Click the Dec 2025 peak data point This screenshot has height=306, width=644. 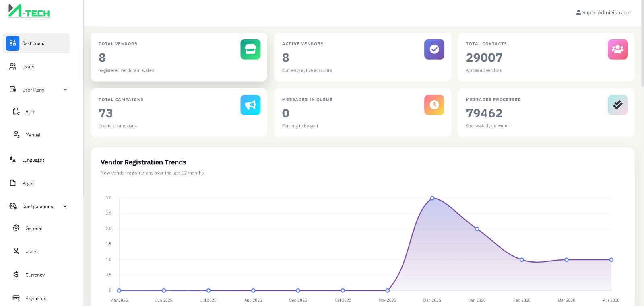click(x=432, y=198)
